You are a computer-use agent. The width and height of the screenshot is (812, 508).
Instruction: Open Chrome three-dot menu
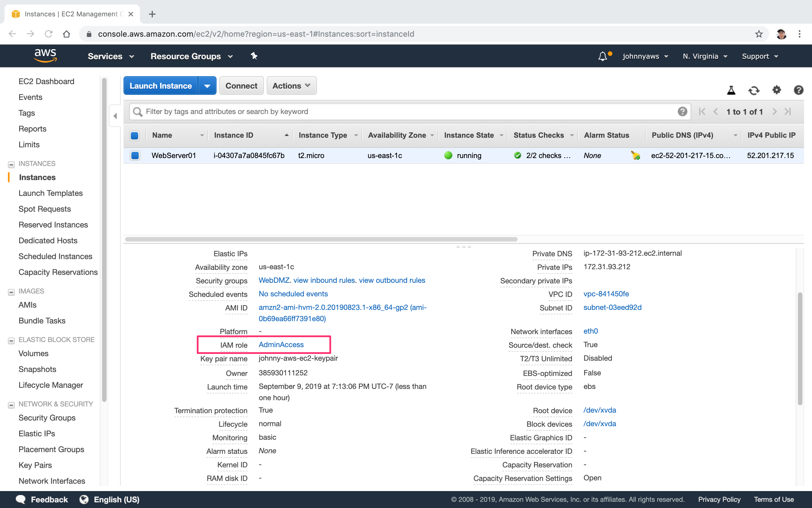click(799, 34)
